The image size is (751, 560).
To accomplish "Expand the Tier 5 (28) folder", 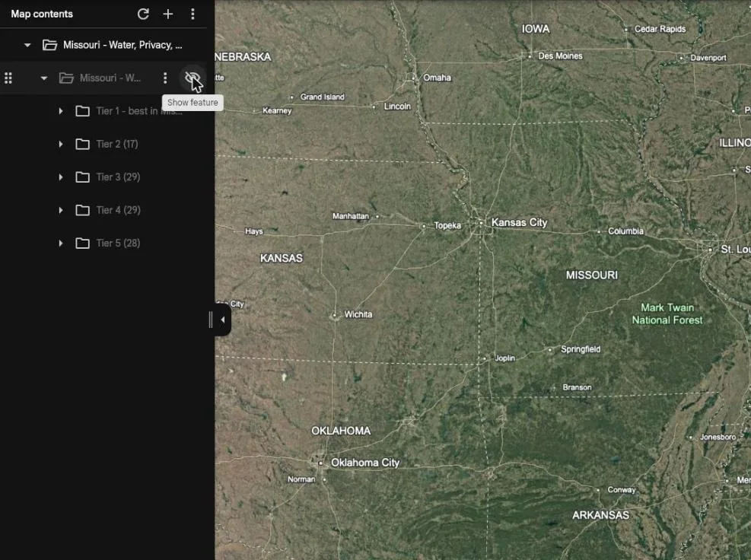I will pos(61,243).
